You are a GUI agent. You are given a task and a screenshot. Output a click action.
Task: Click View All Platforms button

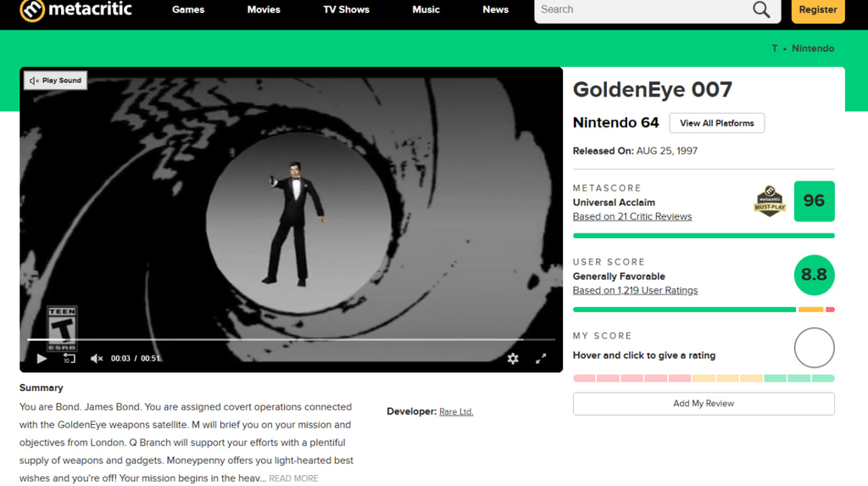tap(717, 123)
